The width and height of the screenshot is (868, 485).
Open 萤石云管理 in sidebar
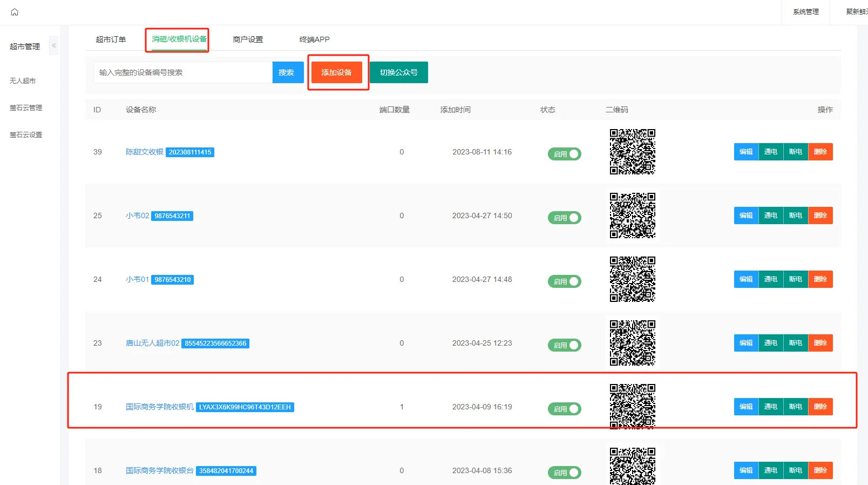tap(26, 107)
